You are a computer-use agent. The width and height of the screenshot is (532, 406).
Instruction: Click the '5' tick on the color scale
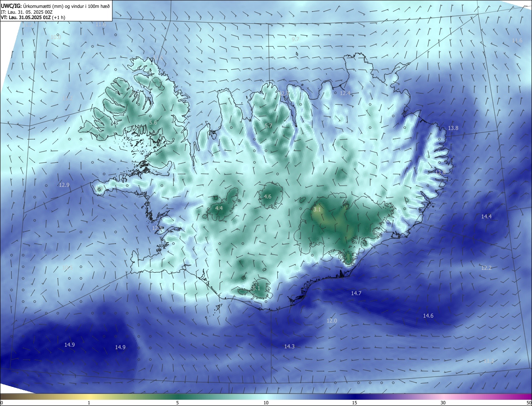pyautogui.click(x=177, y=403)
